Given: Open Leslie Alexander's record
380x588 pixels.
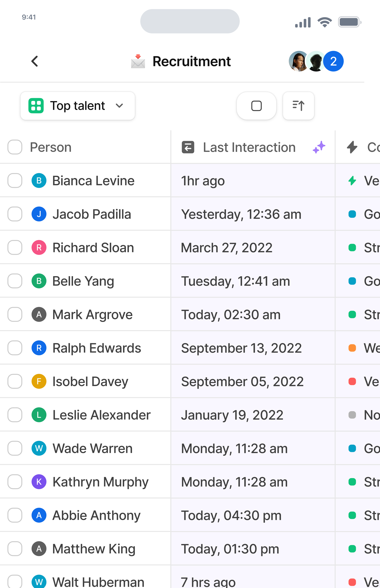Looking at the screenshot, I should (x=101, y=415).
